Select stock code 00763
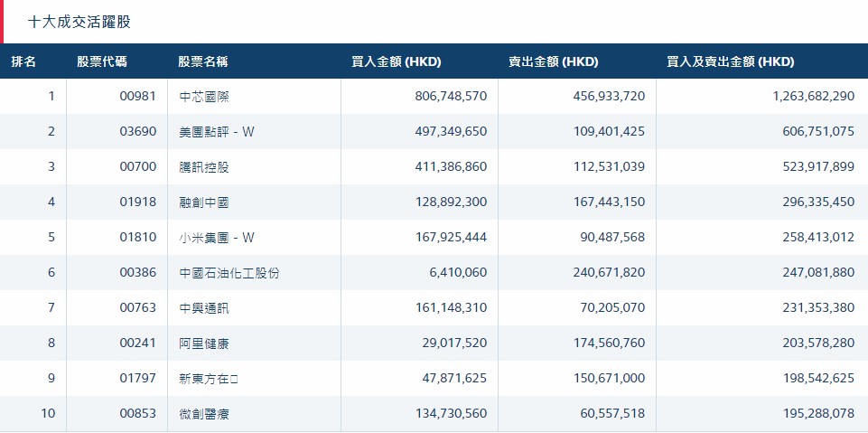This screenshot has height=433, width=868. [x=138, y=308]
